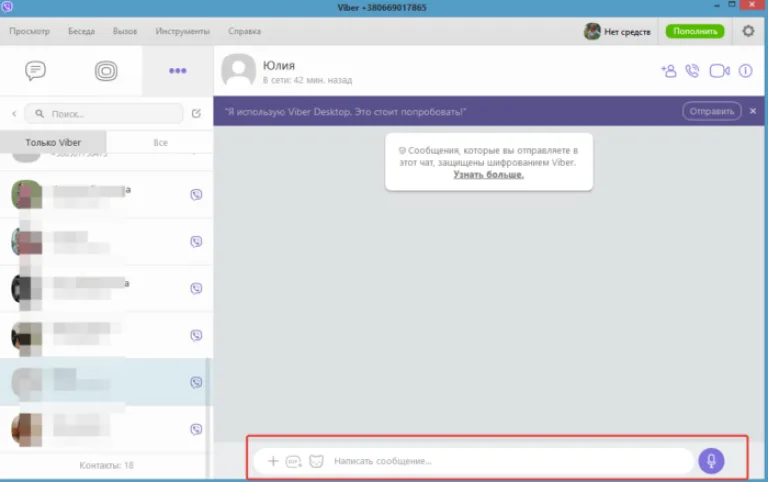Click Юлия's profile avatar in header
768x482 pixels.
(x=239, y=70)
